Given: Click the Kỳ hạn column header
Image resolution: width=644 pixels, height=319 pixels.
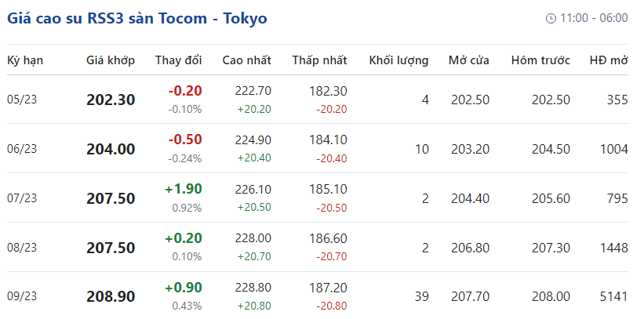Looking at the screenshot, I should (x=24, y=60).
